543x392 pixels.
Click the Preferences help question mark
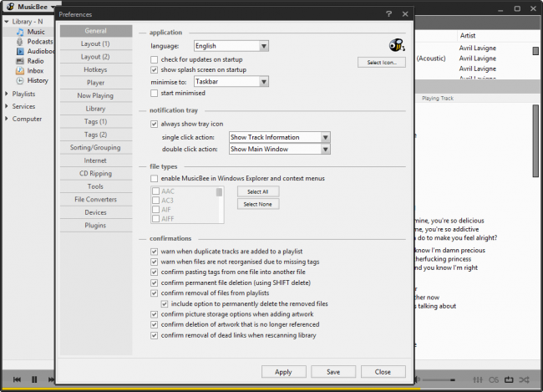[x=389, y=14]
